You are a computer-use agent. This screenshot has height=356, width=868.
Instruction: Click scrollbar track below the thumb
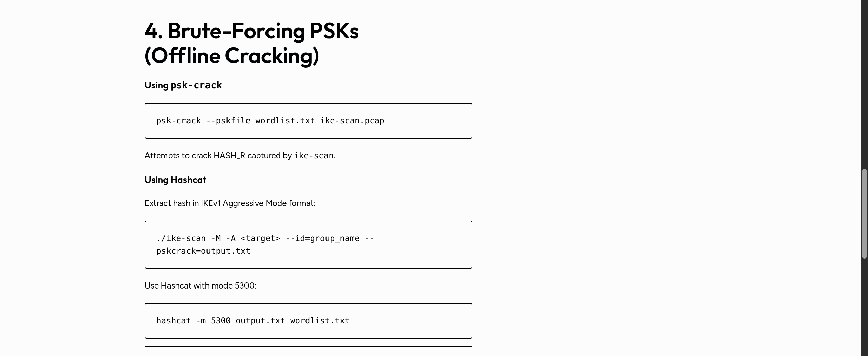click(864, 305)
